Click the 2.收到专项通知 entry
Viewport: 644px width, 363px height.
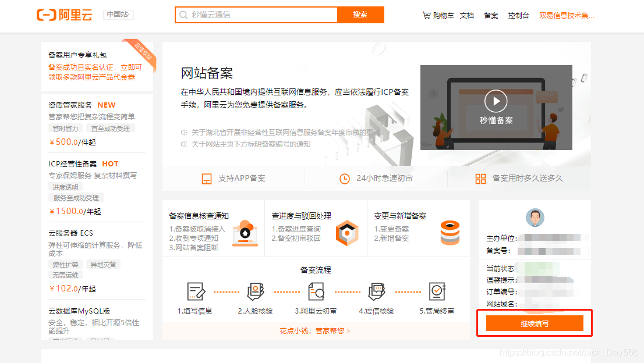tap(193, 239)
